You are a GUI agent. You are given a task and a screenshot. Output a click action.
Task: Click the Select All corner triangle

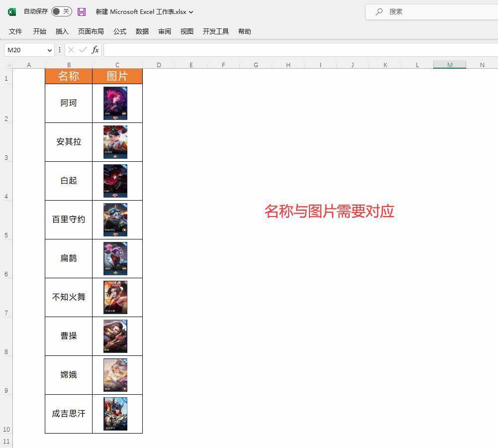(x=8, y=65)
